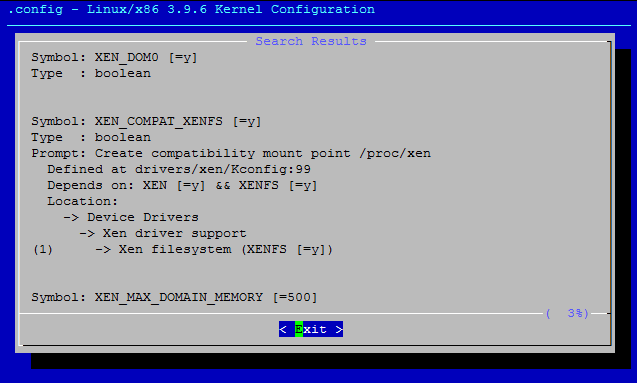Click the 'Symbol: XEN_DOM0 [=y]' line

114,57
